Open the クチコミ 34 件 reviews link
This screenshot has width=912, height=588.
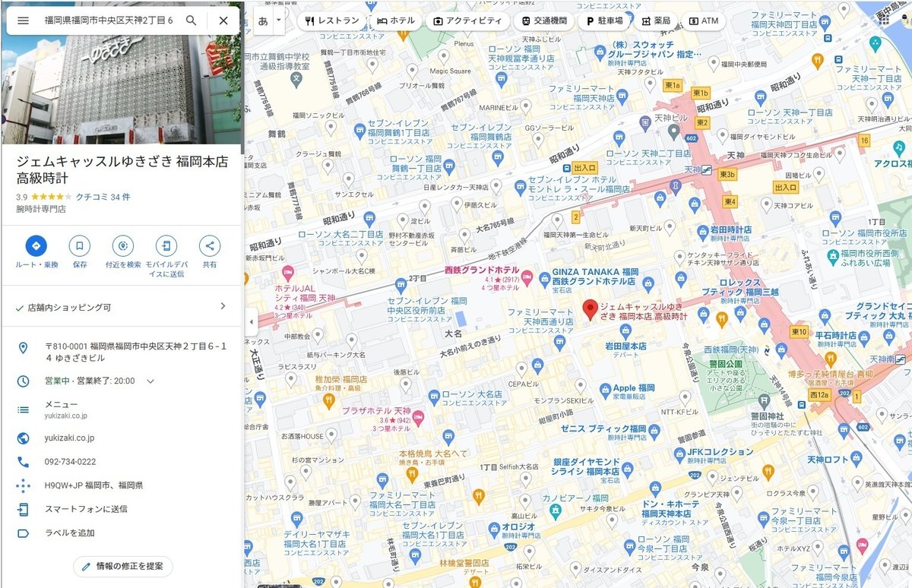click(103, 197)
